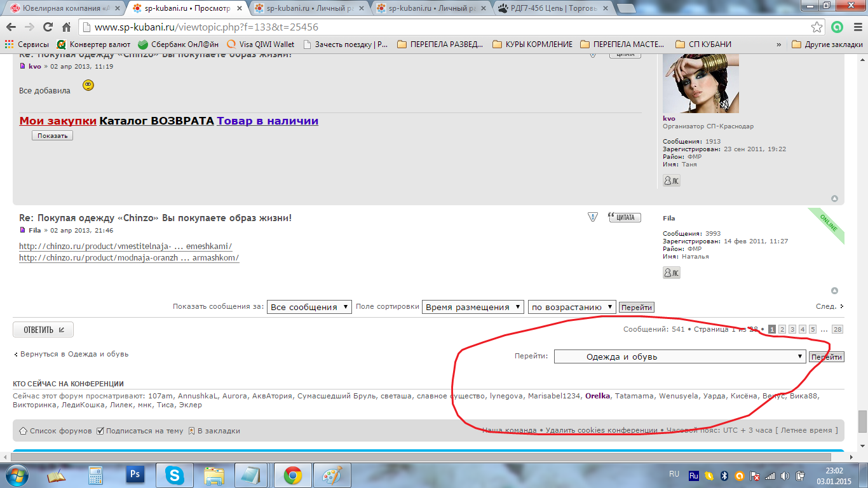Jump to top via arrow in kvo's post
Viewport: 868px width, 488px height.
(x=835, y=199)
